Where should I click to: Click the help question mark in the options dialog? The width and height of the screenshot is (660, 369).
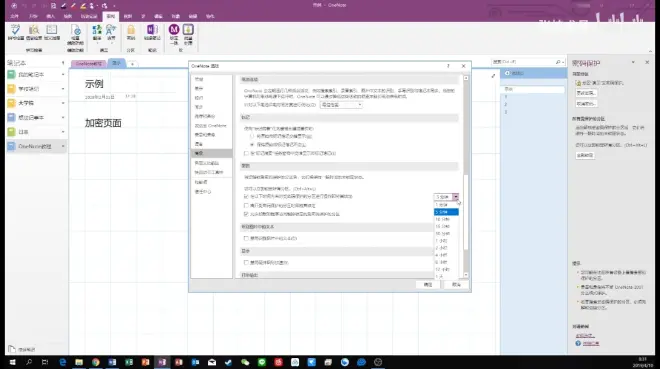(448, 66)
